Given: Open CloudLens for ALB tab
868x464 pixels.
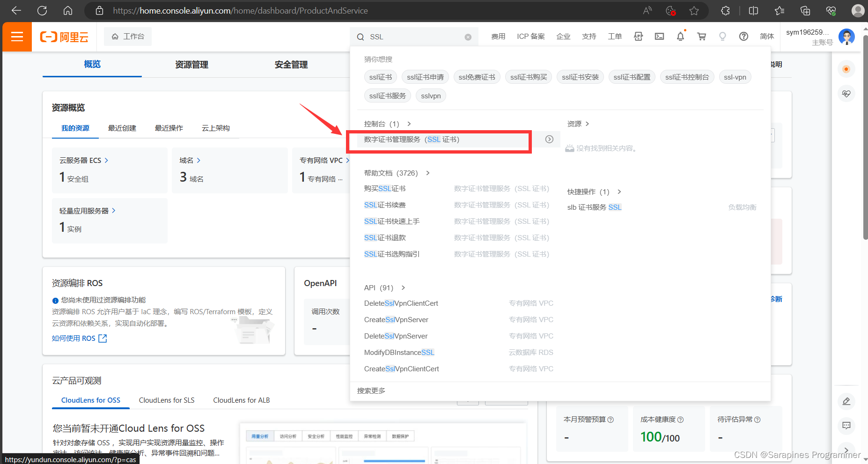Looking at the screenshot, I should pyautogui.click(x=242, y=400).
